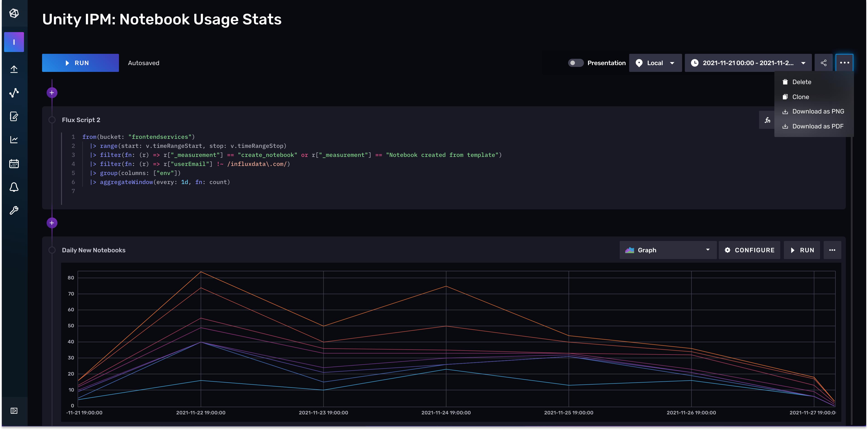Open Tasks calendar icon in sidebar
The height and width of the screenshot is (430, 868).
[14, 164]
